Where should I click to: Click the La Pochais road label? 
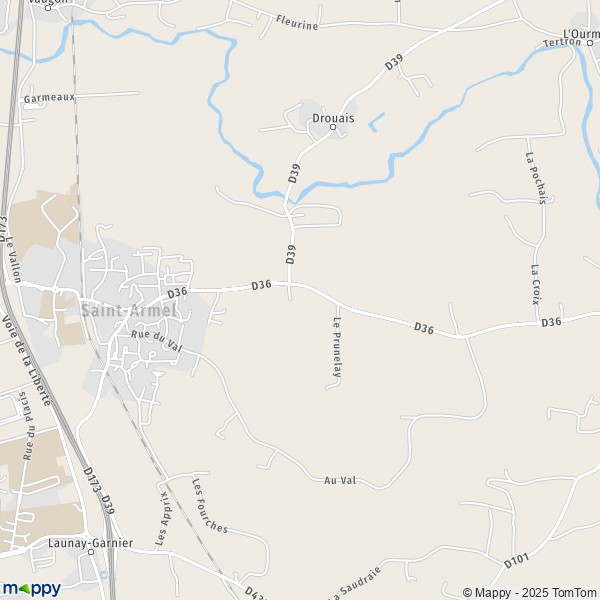536,178
